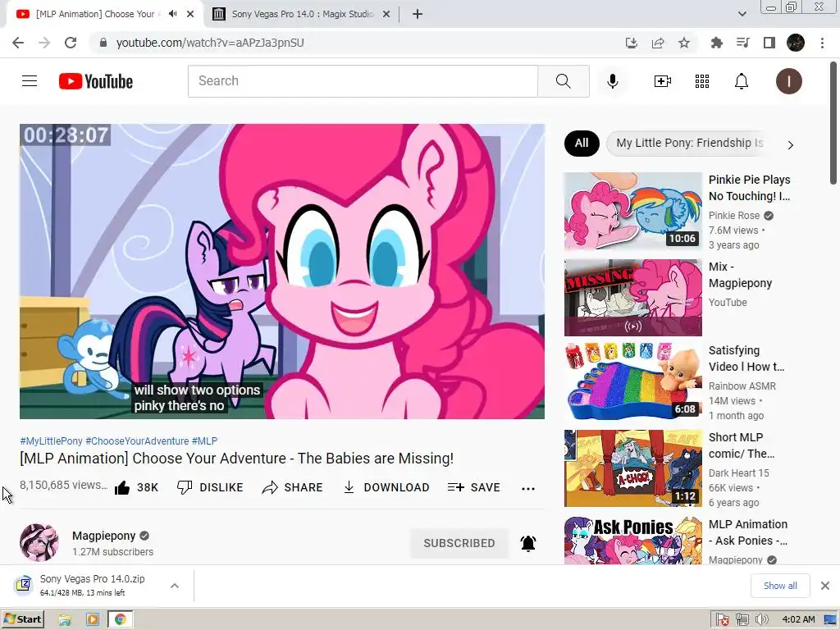840x630 pixels.
Task: Click the Dislike thumbs-down button
Action: point(210,487)
